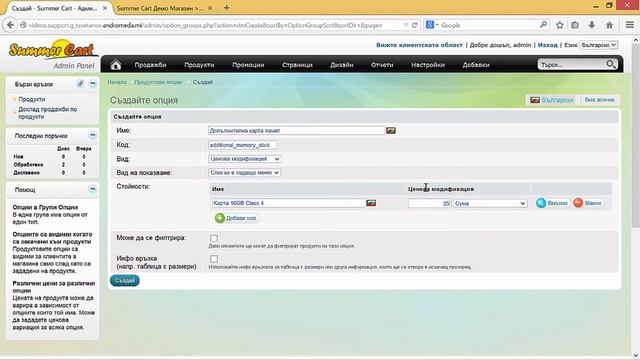Click the Карта 16GB Class 4 value field
The height and width of the screenshot is (360, 640).
click(288, 203)
